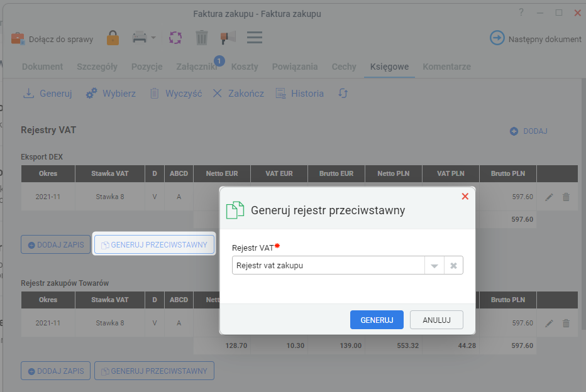Click the Rejestr vat zakupu input field
The width and height of the screenshot is (586, 392).
pos(328,266)
